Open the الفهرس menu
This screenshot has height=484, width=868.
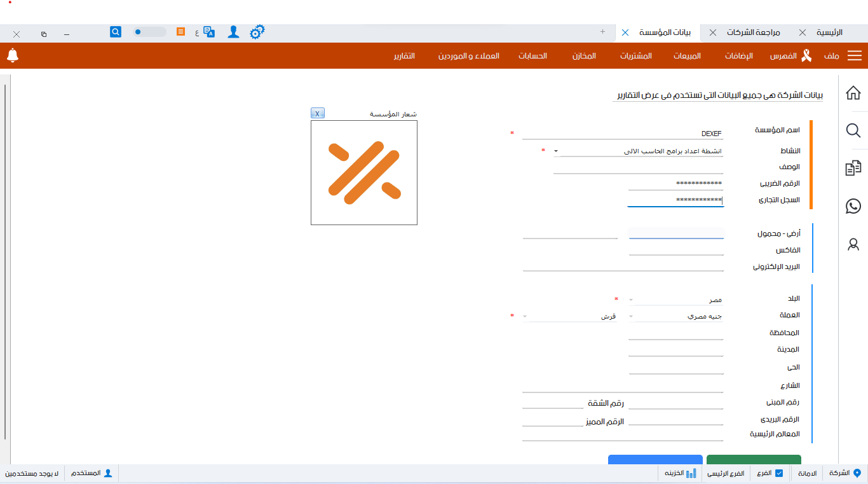784,56
